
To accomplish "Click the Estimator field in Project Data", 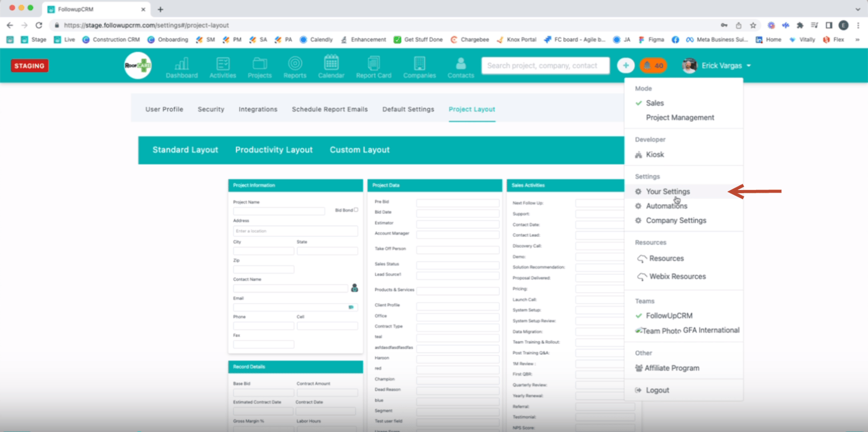I will point(458,224).
